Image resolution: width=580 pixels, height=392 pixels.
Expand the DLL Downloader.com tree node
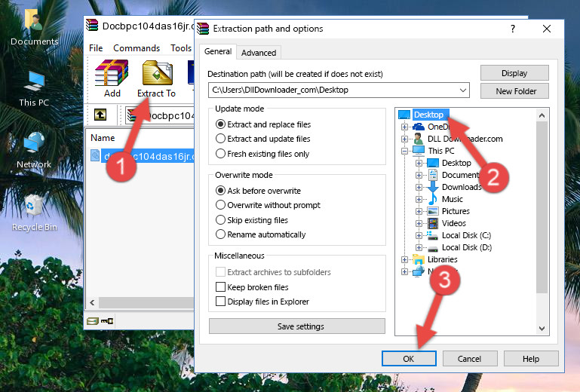coord(404,139)
